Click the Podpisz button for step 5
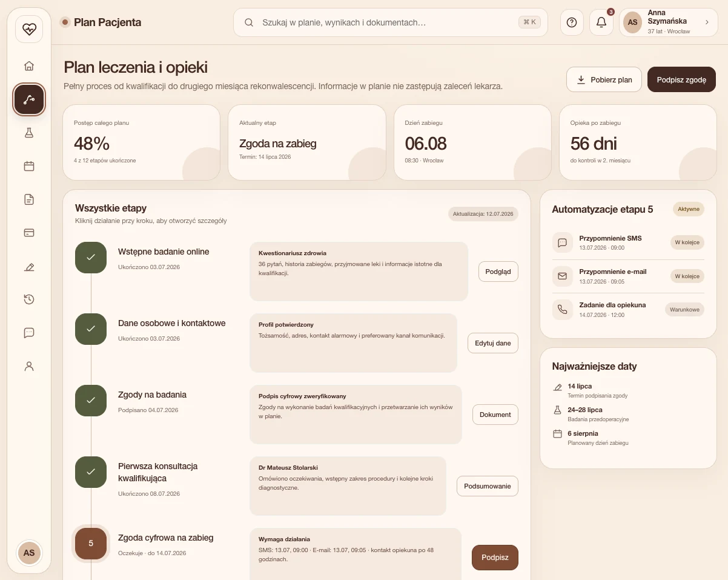Screen dimensions: 728x580 coord(495,558)
